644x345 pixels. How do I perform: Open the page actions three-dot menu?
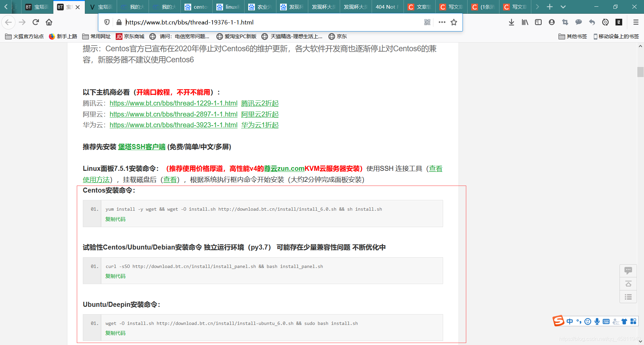442,22
